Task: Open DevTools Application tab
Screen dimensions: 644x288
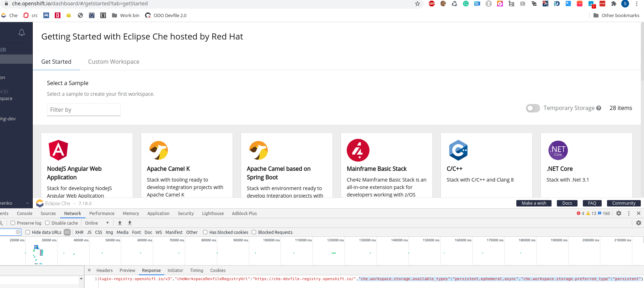Action: (x=158, y=214)
